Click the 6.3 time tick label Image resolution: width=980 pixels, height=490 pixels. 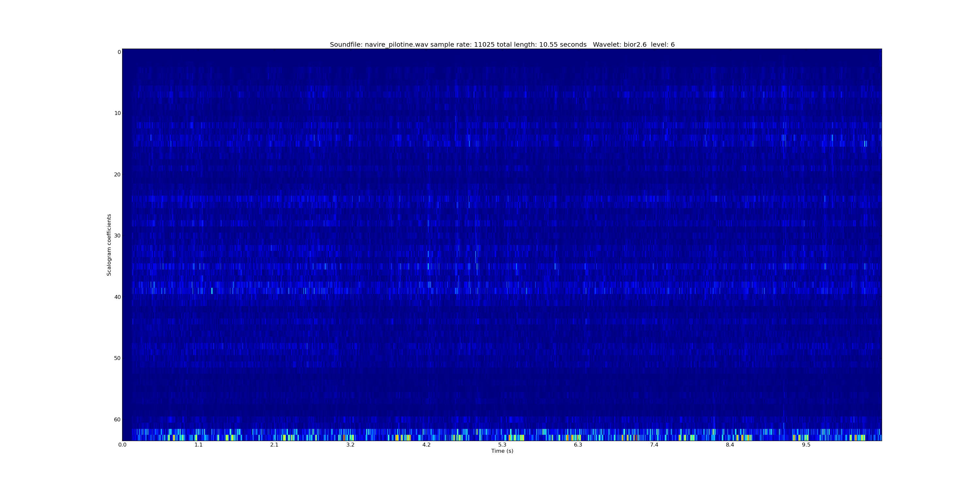(578, 445)
